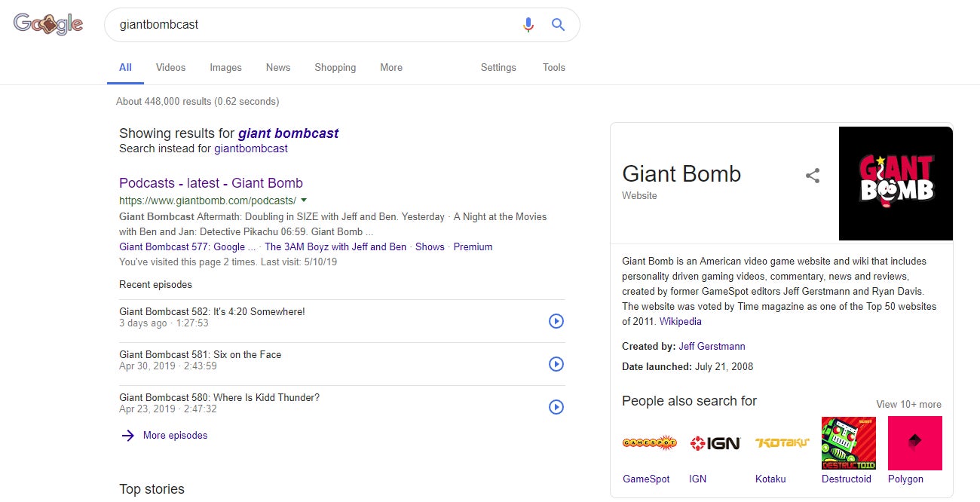
Task: Search instead for giantbombcast link
Action: 251,148
